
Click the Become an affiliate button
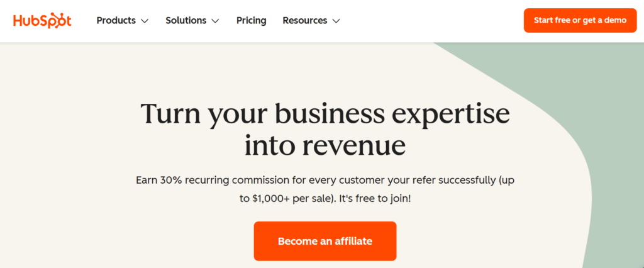click(x=325, y=241)
